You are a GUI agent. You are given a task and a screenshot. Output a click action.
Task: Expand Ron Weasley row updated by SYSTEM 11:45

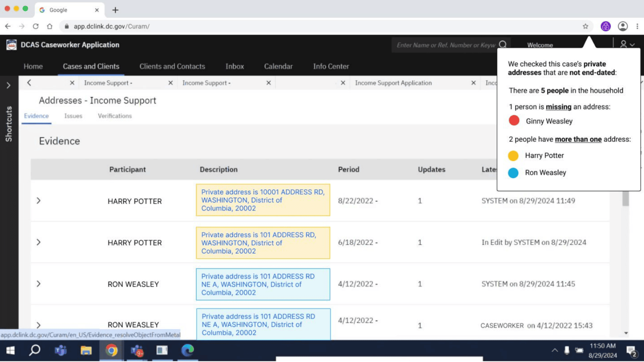tap(39, 284)
